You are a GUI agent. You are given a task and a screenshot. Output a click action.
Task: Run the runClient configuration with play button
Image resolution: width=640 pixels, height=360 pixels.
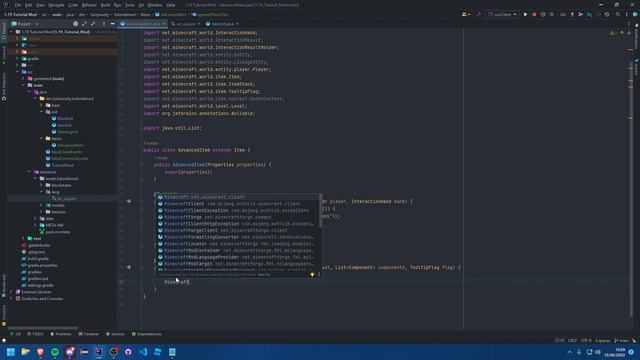(525, 14)
